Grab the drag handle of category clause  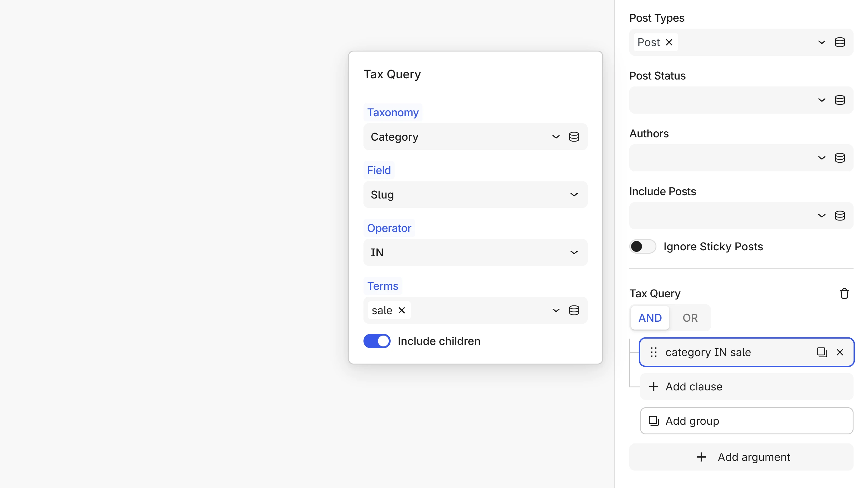[x=654, y=352]
